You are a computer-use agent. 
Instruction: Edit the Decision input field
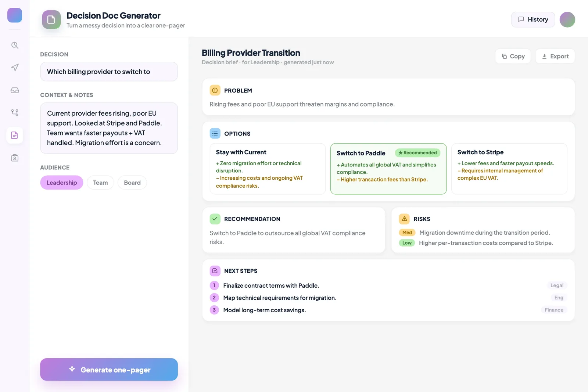click(x=109, y=72)
